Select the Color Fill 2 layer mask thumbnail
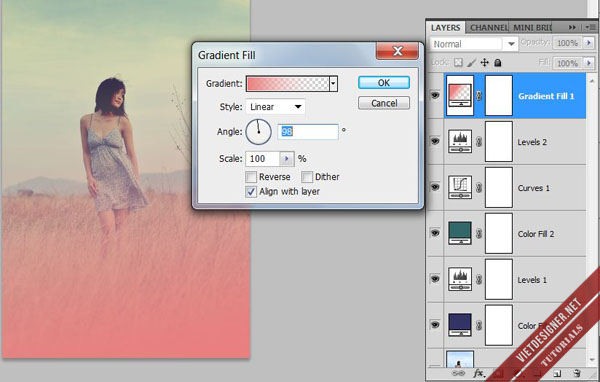This screenshot has height=382, width=600. 499,233
